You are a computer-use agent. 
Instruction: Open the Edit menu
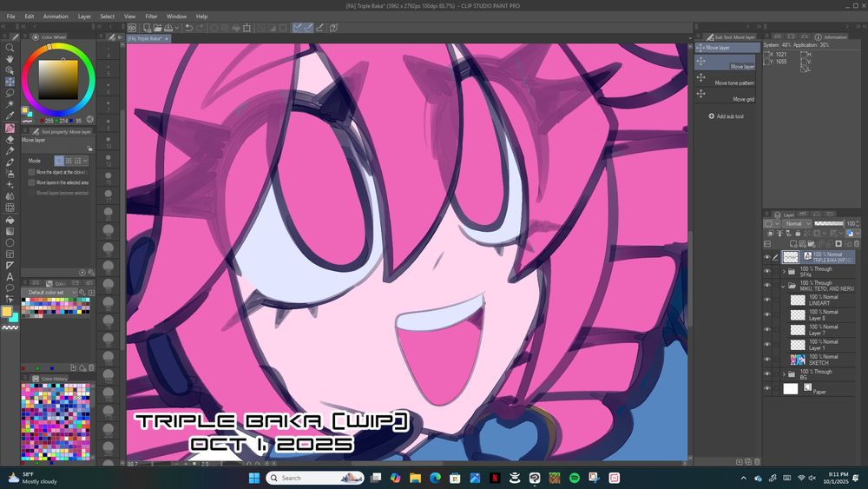[30, 17]
